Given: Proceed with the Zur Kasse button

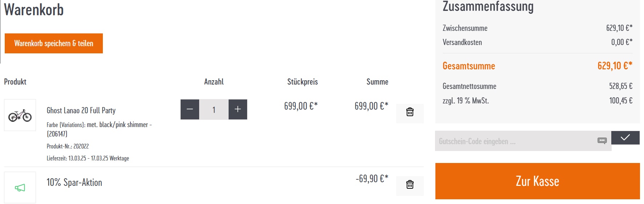Looking at the screenshot, I should click(x=537, y=181).
